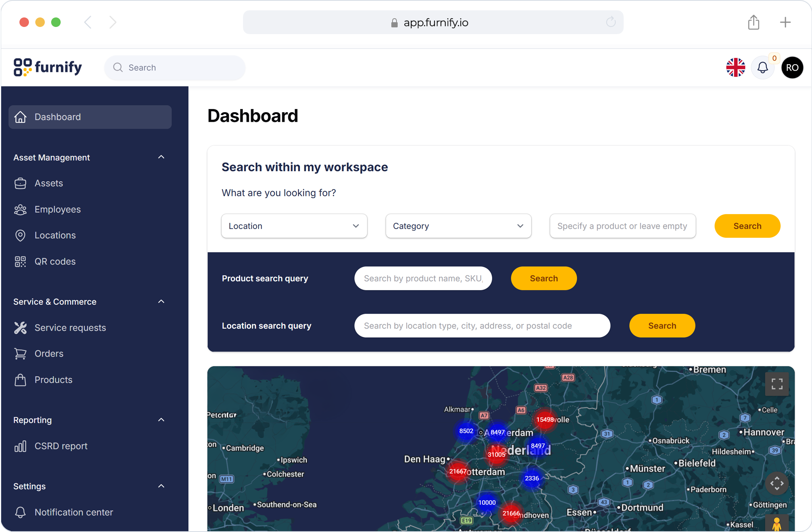Open the Notification center menu item
Image resolution: width=812 pixels, height=532 pixels.
[73, 512]
